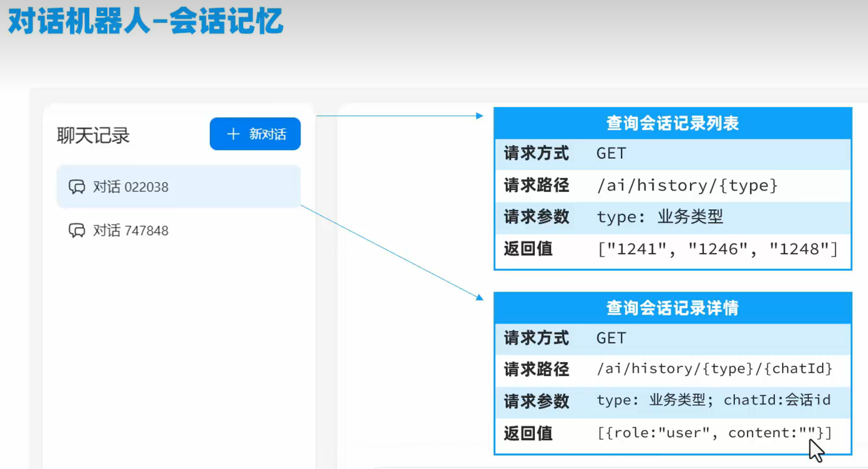Click the [{role:"user", content:""}] return value
The width and height of the screenshot is (868, 469).
pyautogui.click(x=714, y=433)
